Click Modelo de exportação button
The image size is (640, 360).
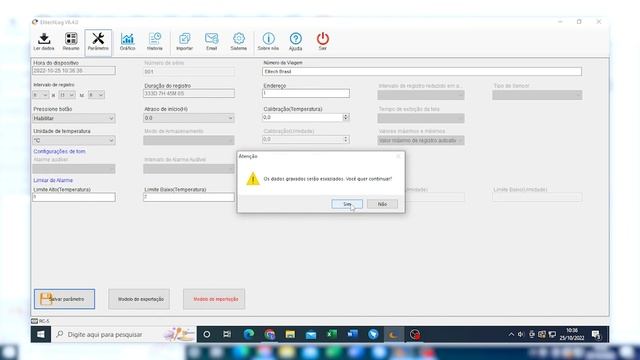(139, 299)
